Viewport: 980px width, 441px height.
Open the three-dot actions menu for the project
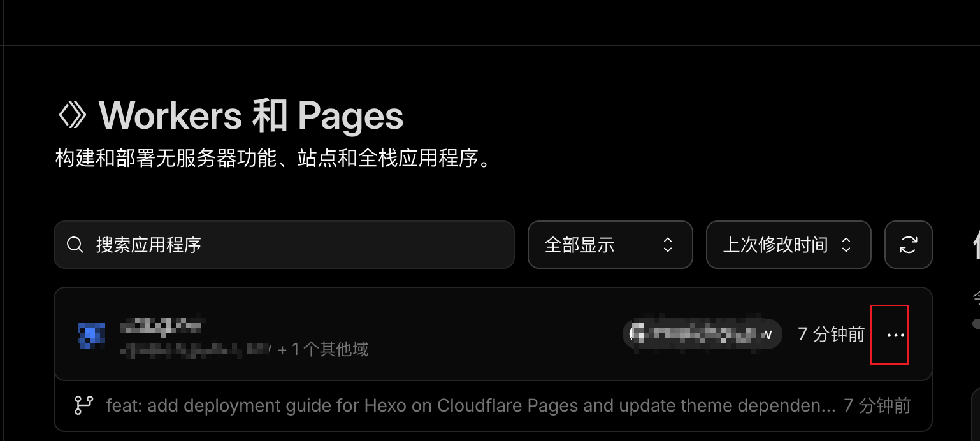tap(895, 335)
